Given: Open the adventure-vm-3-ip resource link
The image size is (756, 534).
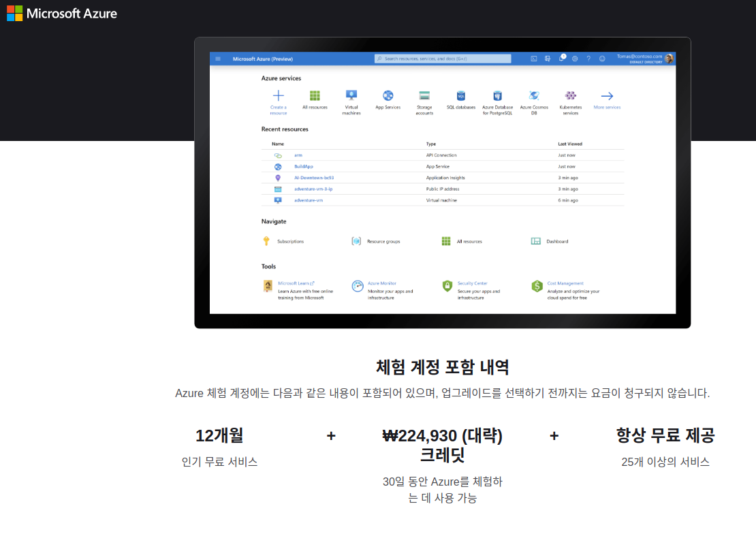Looking at the screenshot, I should coord(313,189).
